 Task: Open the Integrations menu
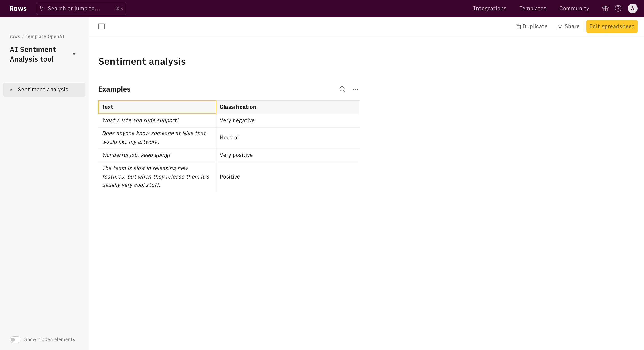[x=489, y=9]
